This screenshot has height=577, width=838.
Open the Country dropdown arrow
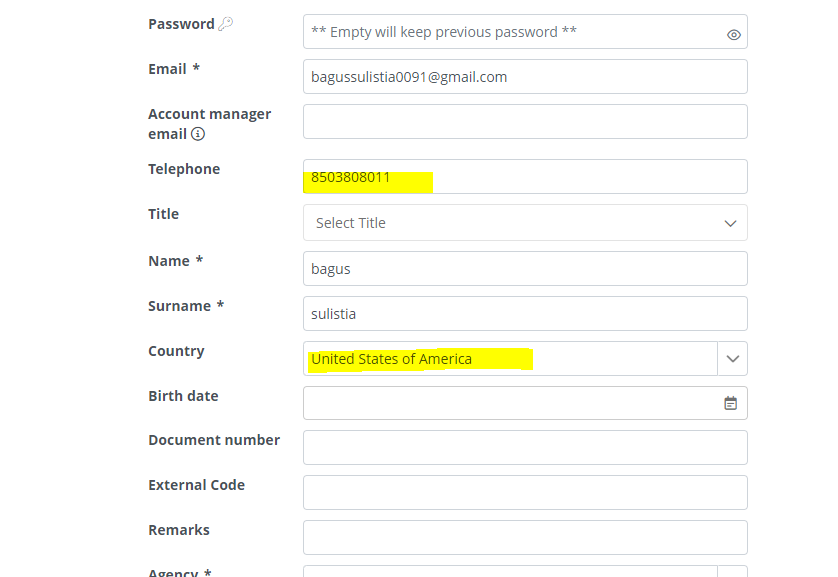(x=733, y=359)
